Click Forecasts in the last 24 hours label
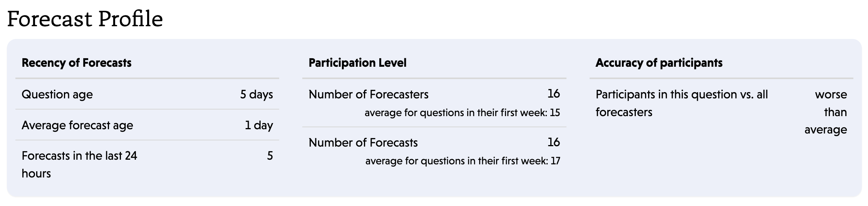 tap(79, 165)
